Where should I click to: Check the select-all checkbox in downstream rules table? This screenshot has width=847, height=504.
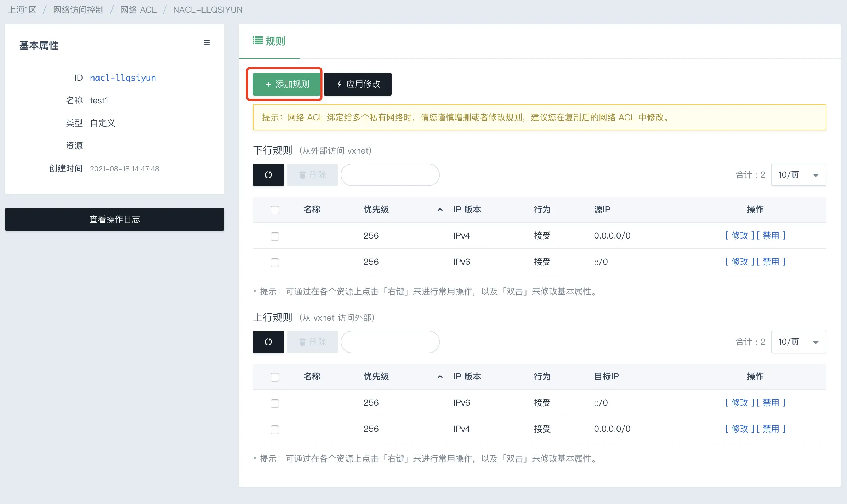point(274,210)
